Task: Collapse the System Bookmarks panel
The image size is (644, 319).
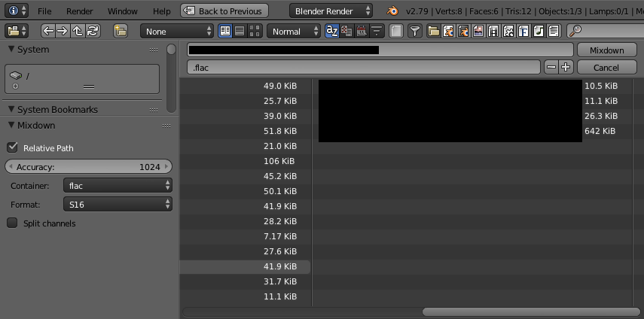Action: pyautogui.click(x=11, y=110)
